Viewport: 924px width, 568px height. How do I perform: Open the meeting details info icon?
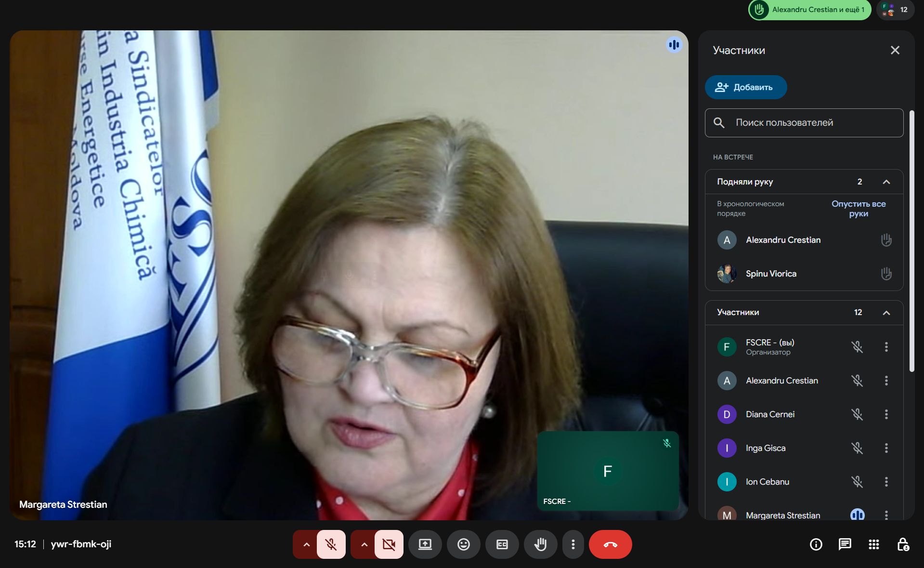816,544
